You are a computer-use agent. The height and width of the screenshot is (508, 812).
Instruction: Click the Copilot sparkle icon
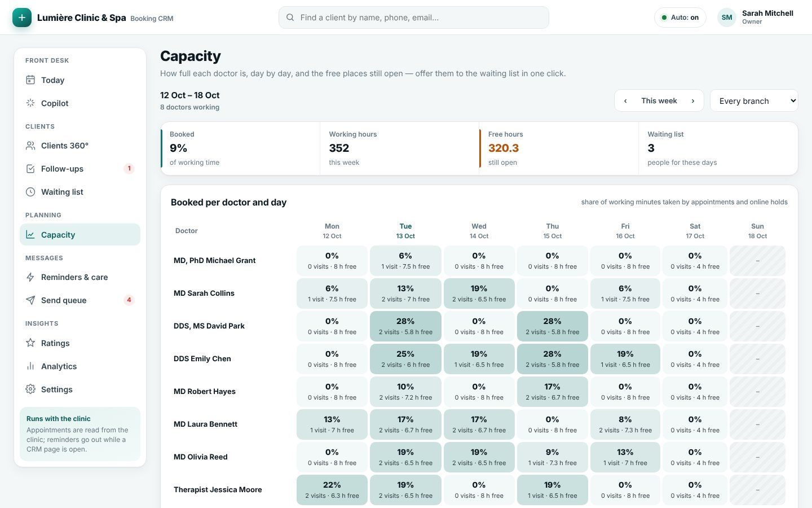[x=30, y=103]
